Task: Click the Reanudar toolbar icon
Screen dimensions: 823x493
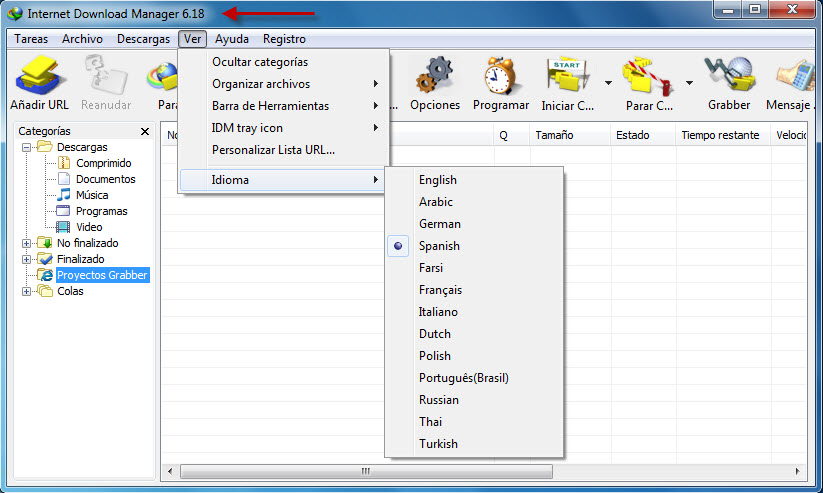Action: (107, 76)
